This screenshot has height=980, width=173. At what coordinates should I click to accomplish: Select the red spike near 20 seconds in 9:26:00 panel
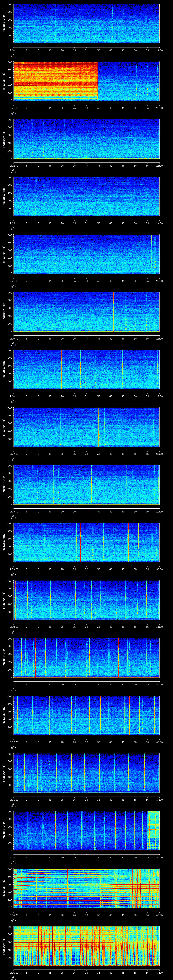point(62,369)
